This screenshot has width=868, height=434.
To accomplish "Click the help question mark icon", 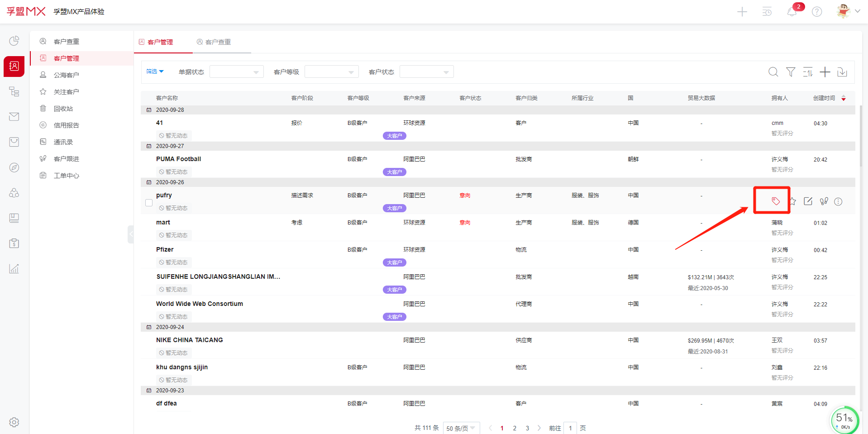I will (816, 12).
